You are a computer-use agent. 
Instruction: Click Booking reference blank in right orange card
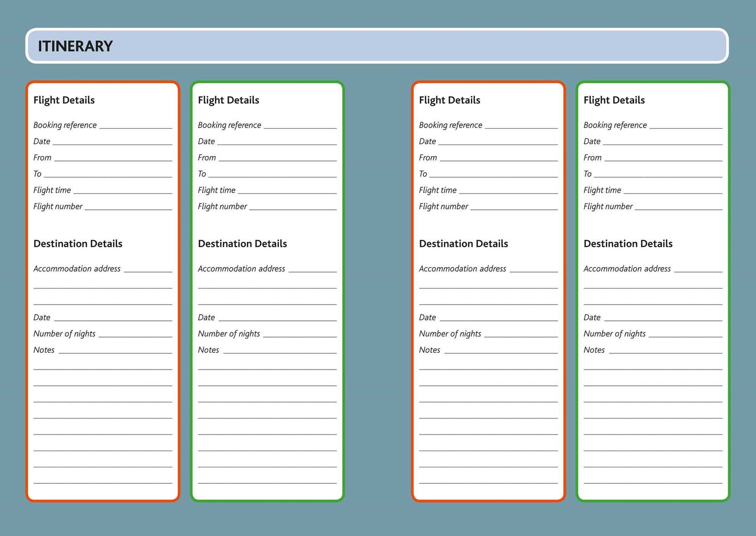[522, 126]
